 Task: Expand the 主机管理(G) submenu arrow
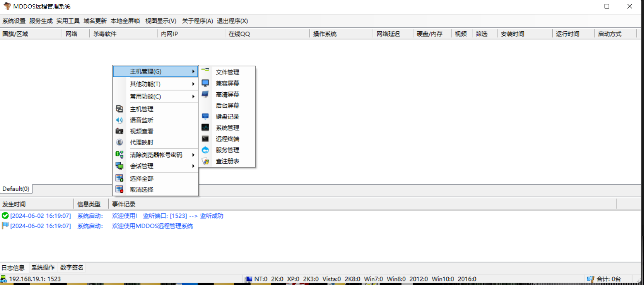(x=193, y=71)
